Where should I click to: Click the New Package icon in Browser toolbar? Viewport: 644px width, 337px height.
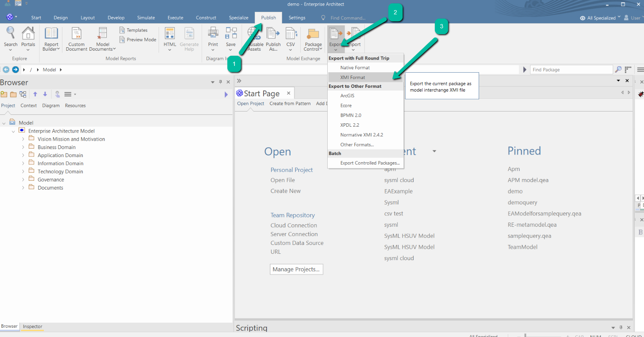4,94
